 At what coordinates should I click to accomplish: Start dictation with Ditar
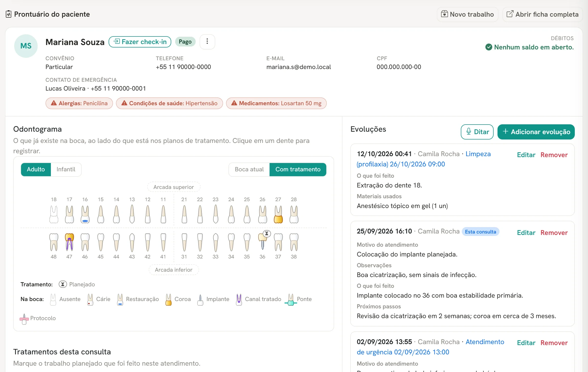click(477, 132)
